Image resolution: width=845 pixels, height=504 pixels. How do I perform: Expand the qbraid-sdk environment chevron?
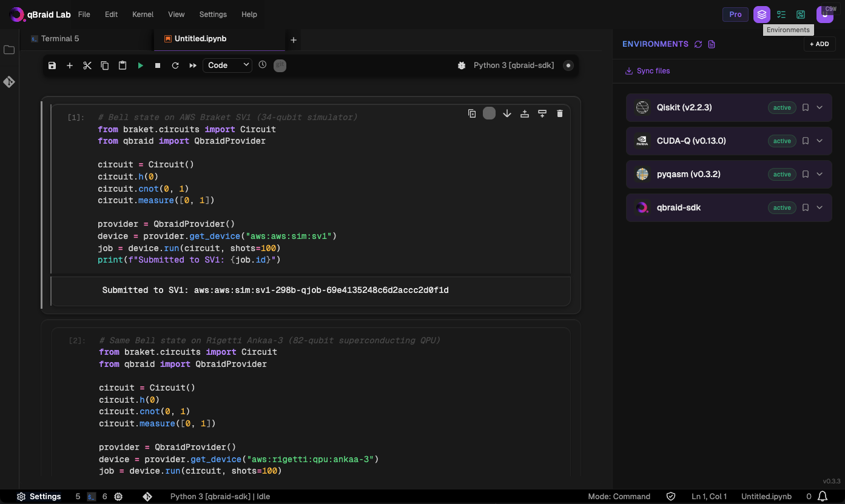point(820,207)
